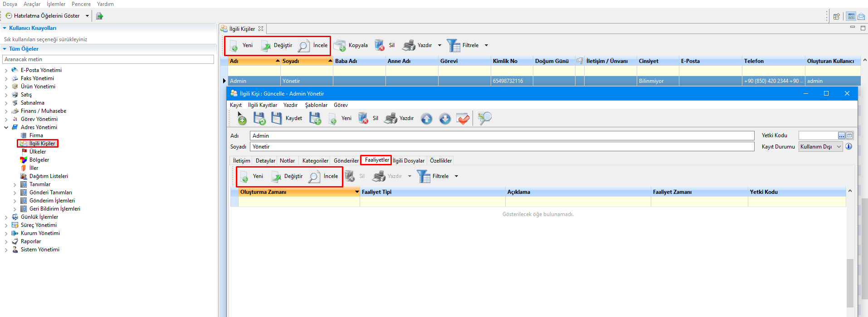The width and height of the screenshot is (868, 317).
Task: Click the Aranacak metin search field
Action: (108, 59)
